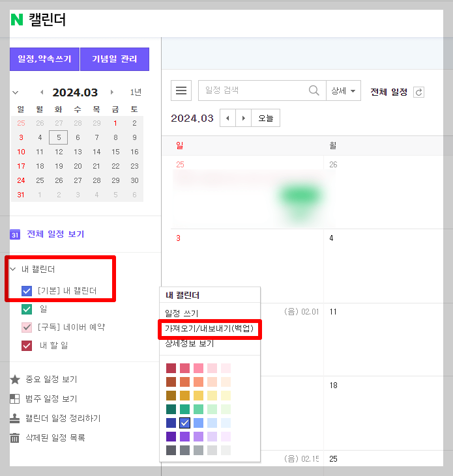Click the stamp icon for 캘린더 일정 정리하기

pos(14,418)
